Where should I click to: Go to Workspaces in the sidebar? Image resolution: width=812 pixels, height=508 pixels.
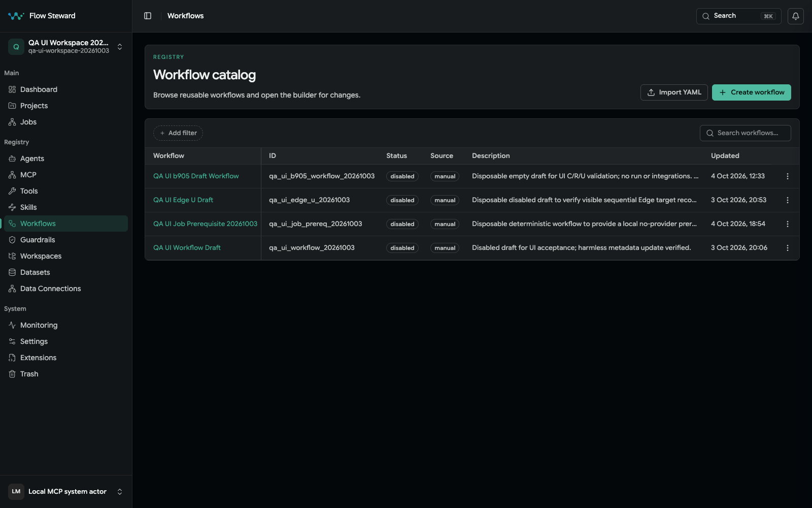(66, 256)
